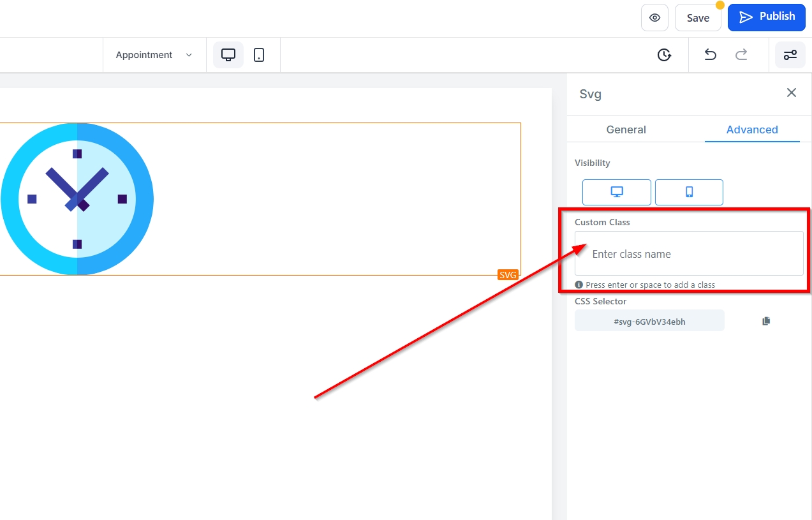Open version history clock icon
The width and height of the screenshot is (812, 520).
[664, 55]
